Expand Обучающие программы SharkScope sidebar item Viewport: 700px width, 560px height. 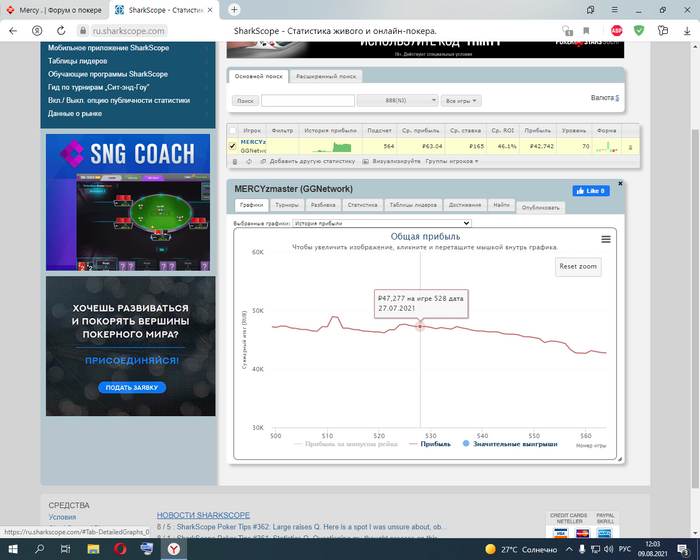pyautogui.click(x=128, y=74)
